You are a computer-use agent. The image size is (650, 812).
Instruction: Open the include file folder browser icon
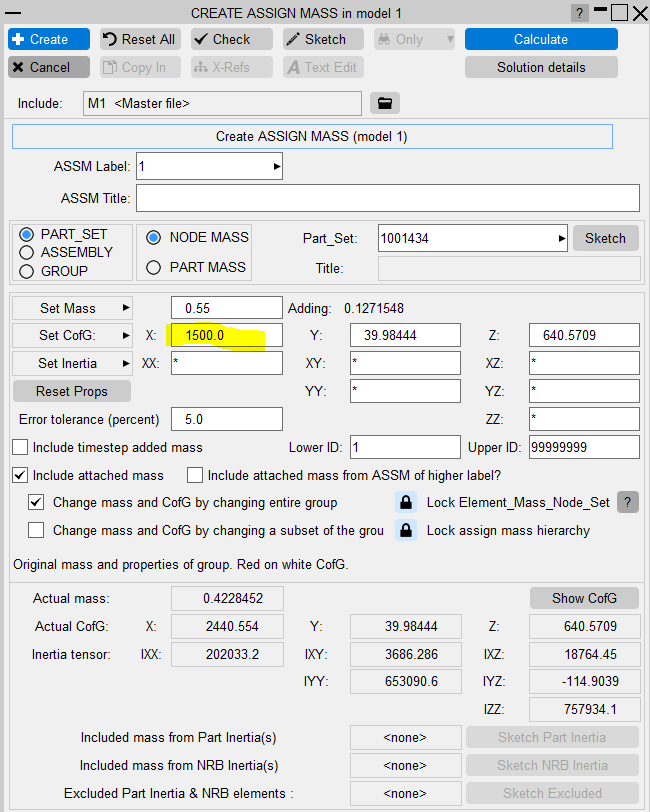point(384,103)
